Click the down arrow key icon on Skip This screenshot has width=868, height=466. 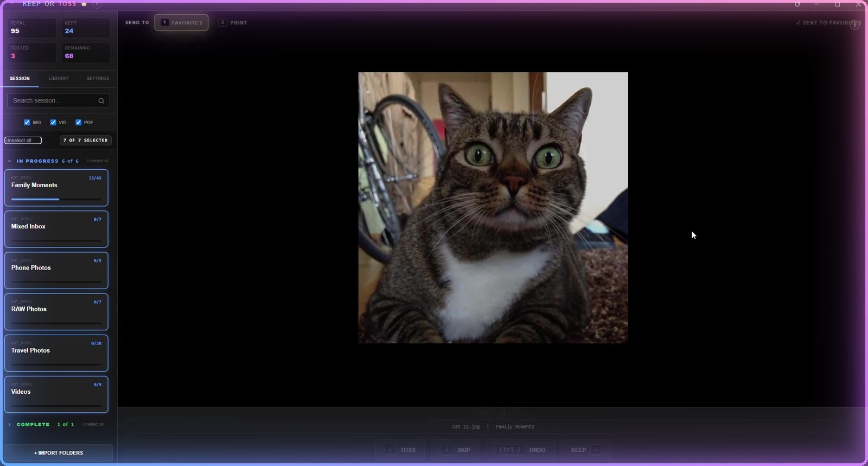tap(447, 450)
